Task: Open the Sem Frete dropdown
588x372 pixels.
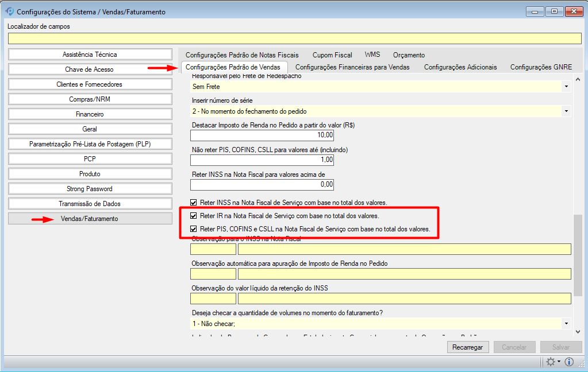Action: point(566,87)
